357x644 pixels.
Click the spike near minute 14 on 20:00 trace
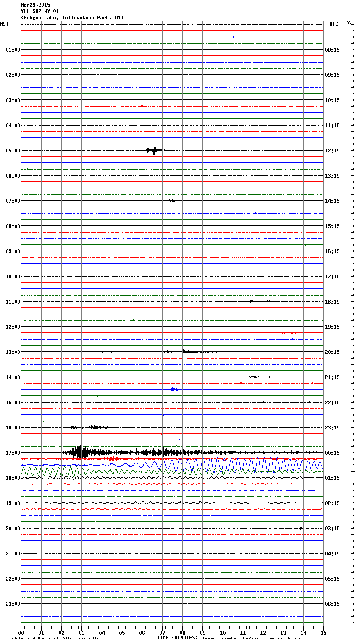(301, 529)
